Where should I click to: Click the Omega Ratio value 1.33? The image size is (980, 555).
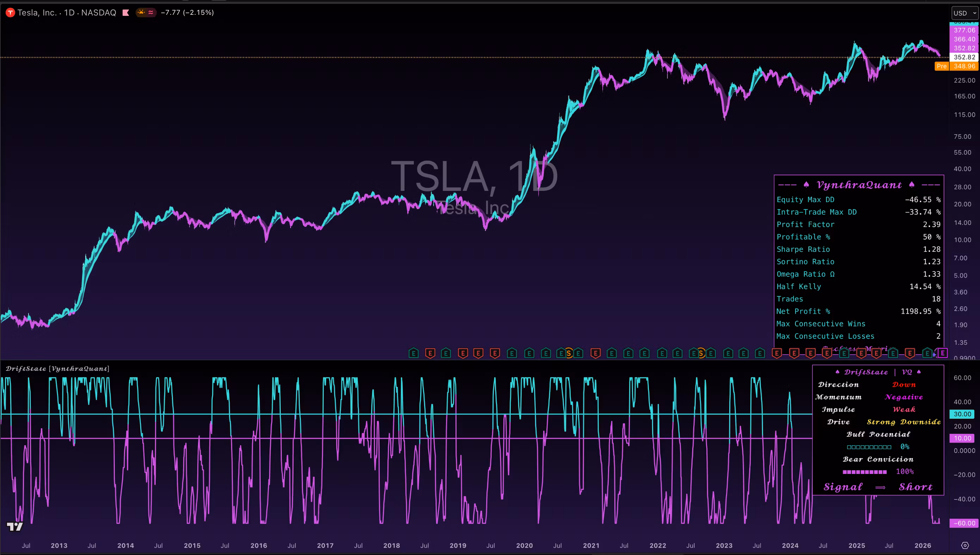pos(932,274)
